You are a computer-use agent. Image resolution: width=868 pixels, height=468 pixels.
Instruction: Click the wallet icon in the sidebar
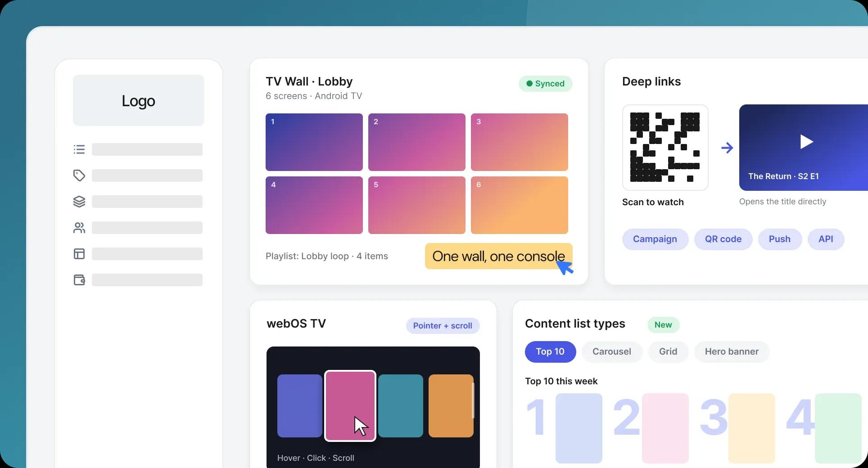tap(79, 280)
